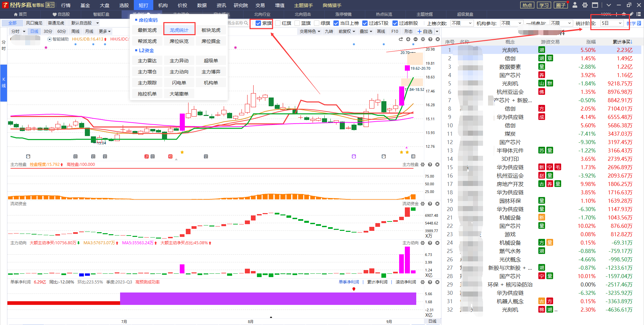Uncheck the 当日上榜 checkbox
The height and width of the screenshot is (325, 644).
pyautogui.click(x=336, y=23)
